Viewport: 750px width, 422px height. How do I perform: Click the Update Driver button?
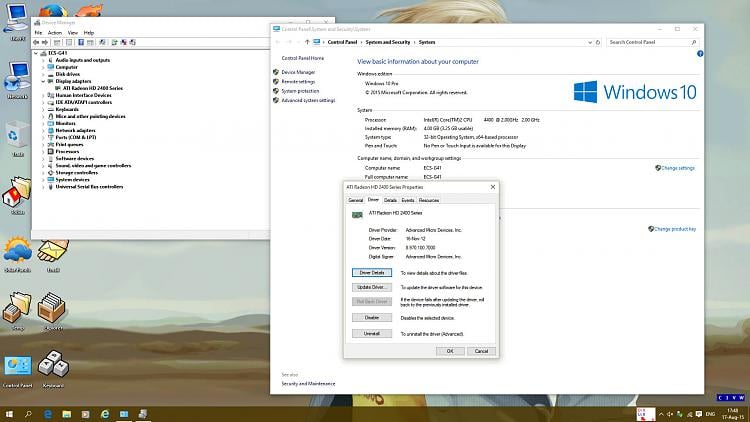pyautogui.click(x=372, y=287)
